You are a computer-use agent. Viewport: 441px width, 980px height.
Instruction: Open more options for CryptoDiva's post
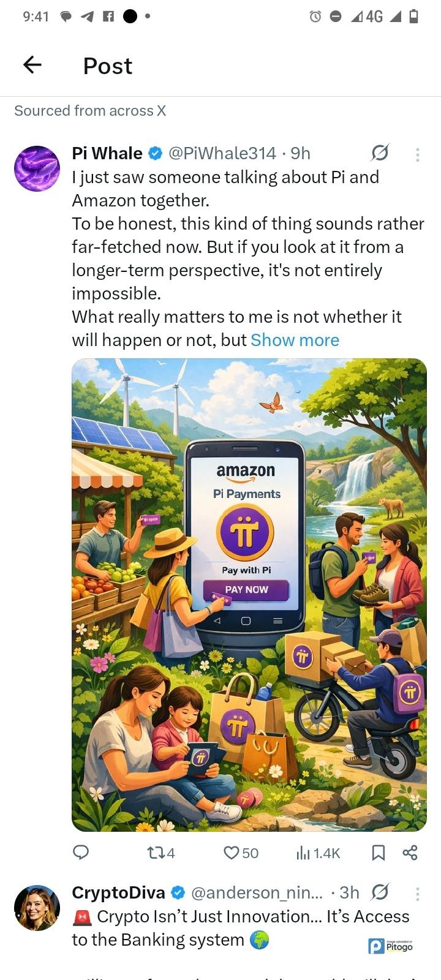[418, 894]
